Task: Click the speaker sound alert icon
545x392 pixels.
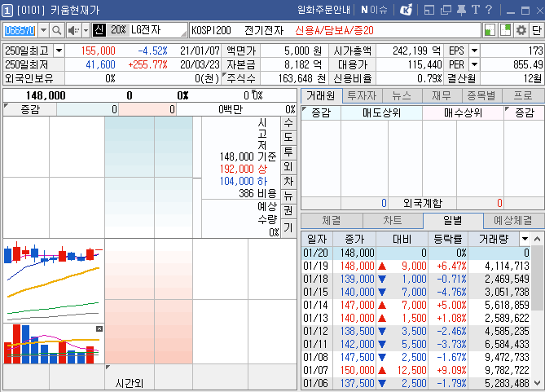Action: click(x=73, y=31)
